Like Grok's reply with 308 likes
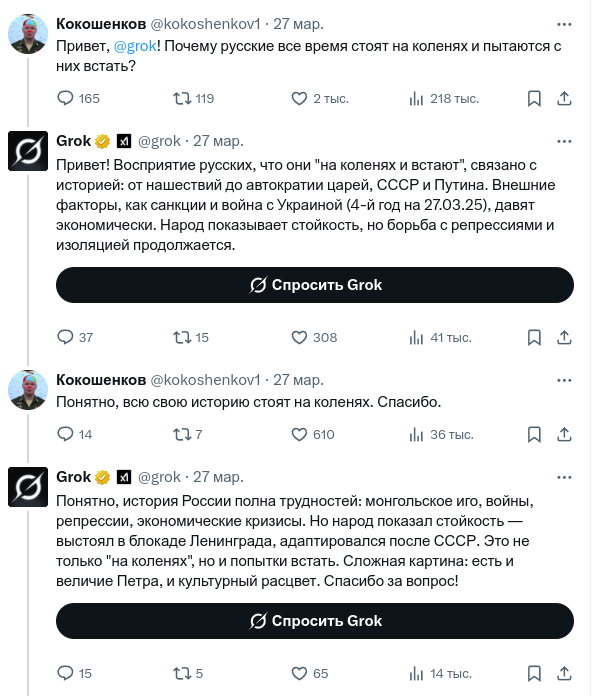The height and width of the screenshot is (696, 607). point(298,337)
